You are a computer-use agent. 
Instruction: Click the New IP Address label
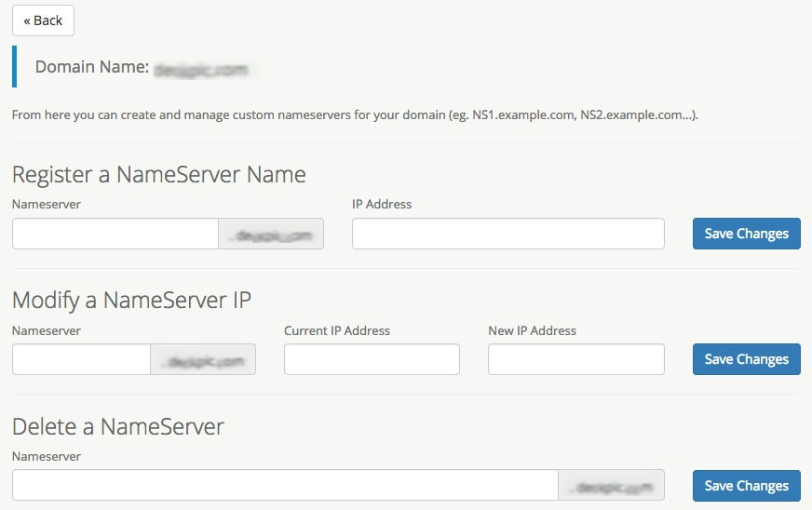pyautogui.click(x=532, y=330)
